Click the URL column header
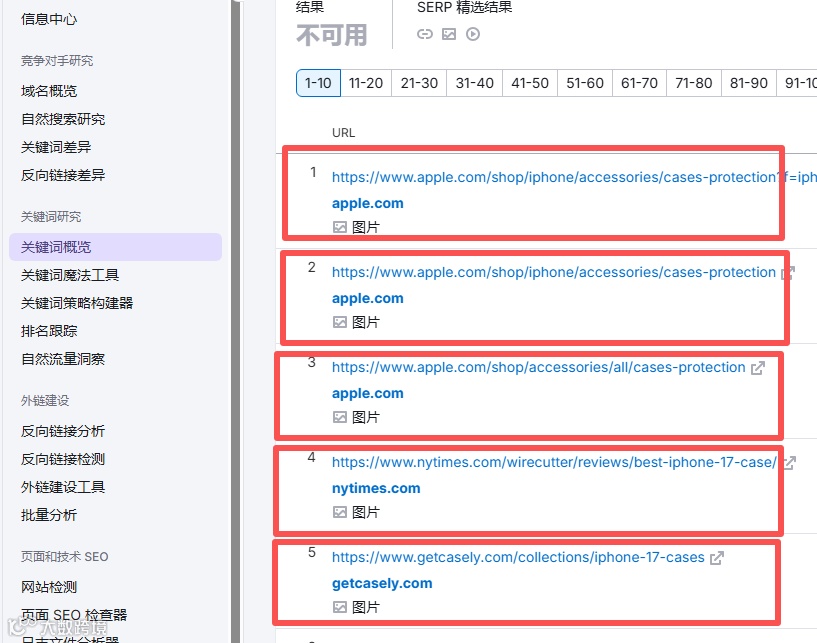This screenshot has width=817, height=643. pos(343,133)
